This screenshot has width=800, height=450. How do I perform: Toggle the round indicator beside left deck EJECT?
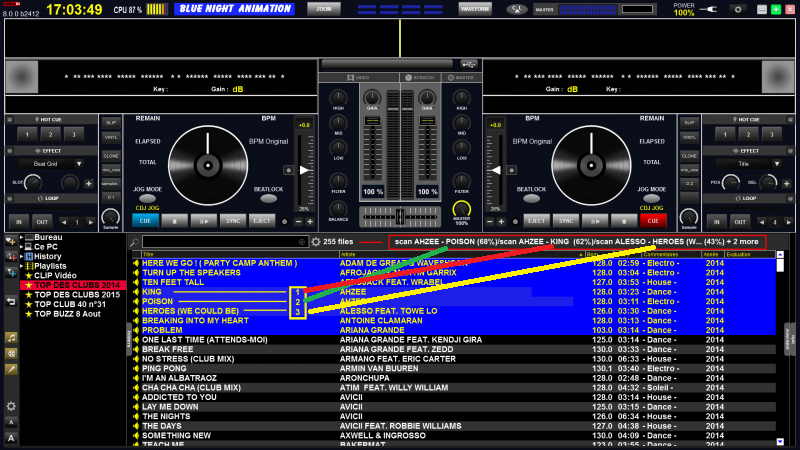click(285, 221)
